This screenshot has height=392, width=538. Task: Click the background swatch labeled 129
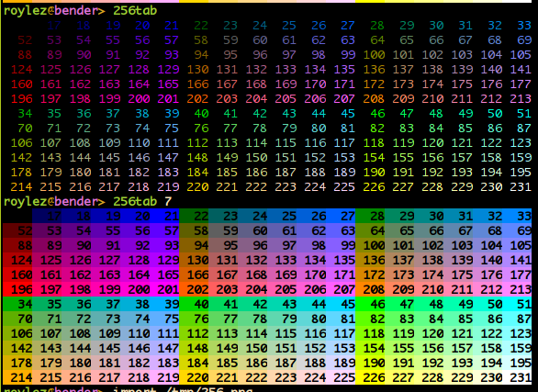tap(164, 260)
